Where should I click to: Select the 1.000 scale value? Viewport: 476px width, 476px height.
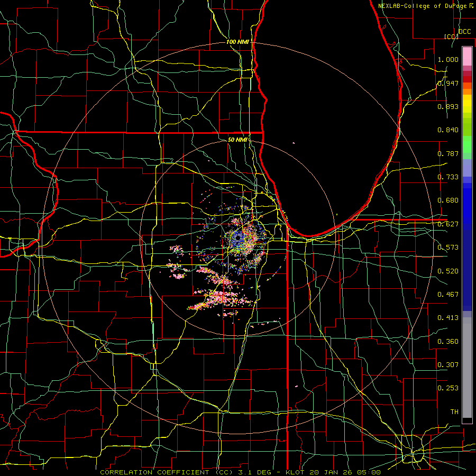[x=448, y=59]
